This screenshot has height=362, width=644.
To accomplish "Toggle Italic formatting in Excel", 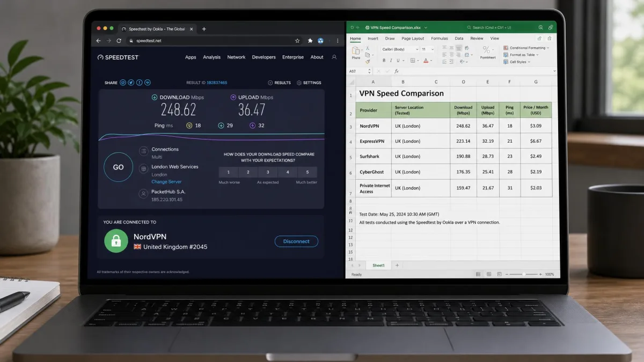I will 391,61.
